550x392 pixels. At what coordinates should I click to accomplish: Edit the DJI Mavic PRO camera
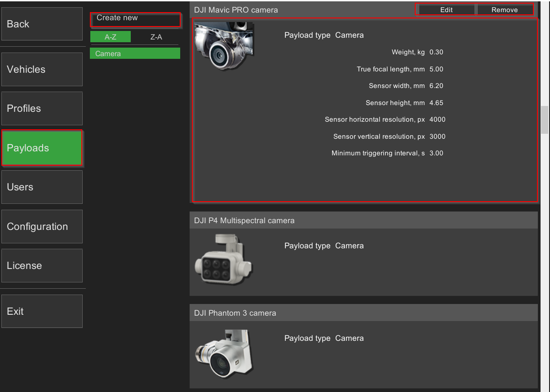[x=446, y=9]
